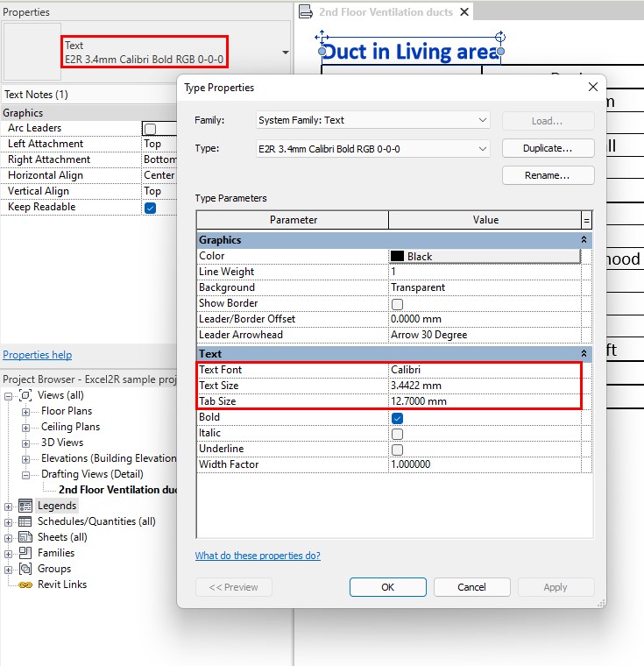The width and height of the screenshot is (644, 666).
Task: Open the 'What do these properties do?' link
Action: (258, 556)
